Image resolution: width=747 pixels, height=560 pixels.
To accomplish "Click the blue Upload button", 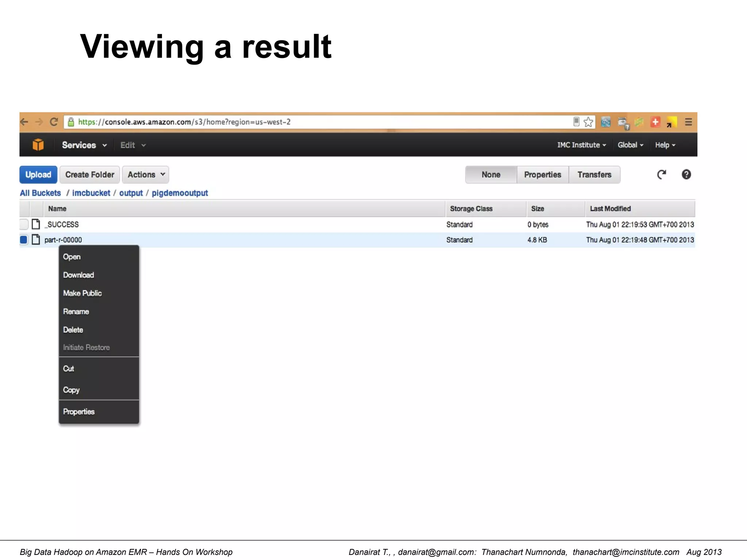I will [x=38, y=175].
